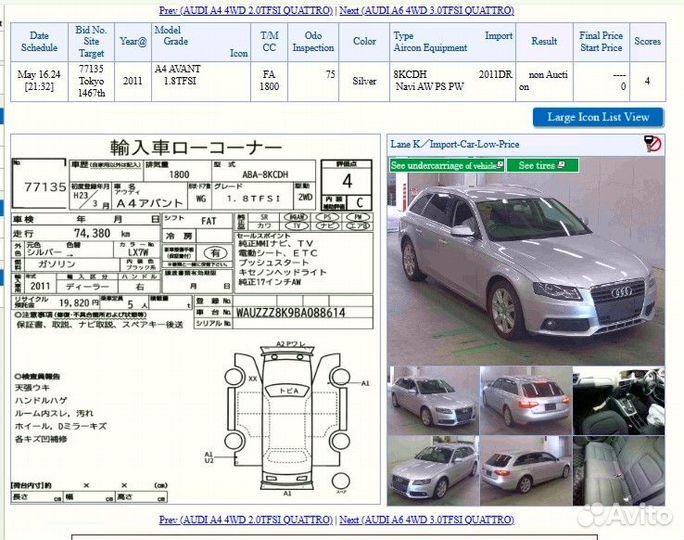Click the Final Price Start Price header

click(x=601, y=42)
